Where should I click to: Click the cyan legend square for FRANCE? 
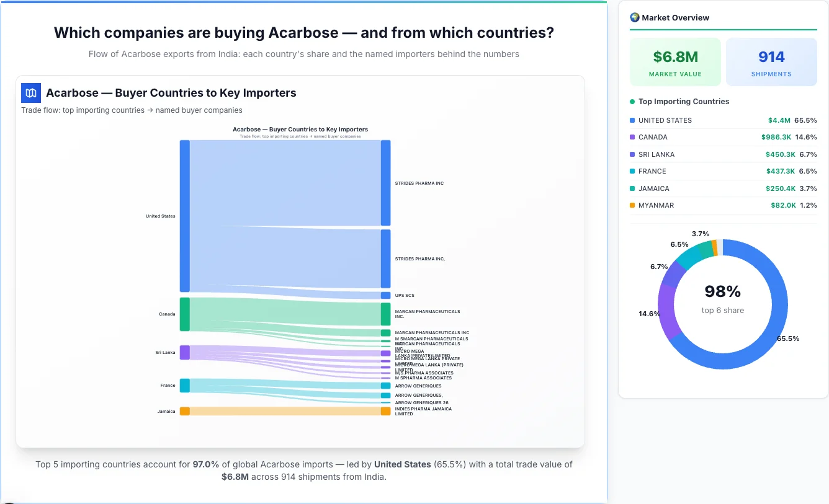click(x=631, y=171)
